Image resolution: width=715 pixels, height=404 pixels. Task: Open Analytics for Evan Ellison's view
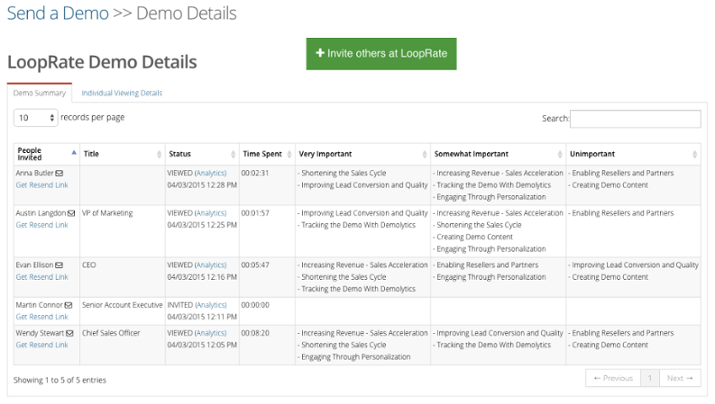[x=211, y=265]
